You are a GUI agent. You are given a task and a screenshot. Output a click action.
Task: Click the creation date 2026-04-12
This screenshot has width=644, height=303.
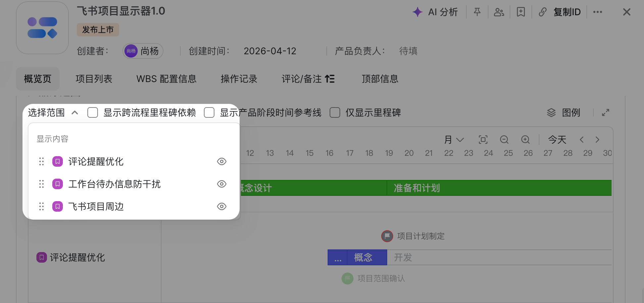pos(270,51)
